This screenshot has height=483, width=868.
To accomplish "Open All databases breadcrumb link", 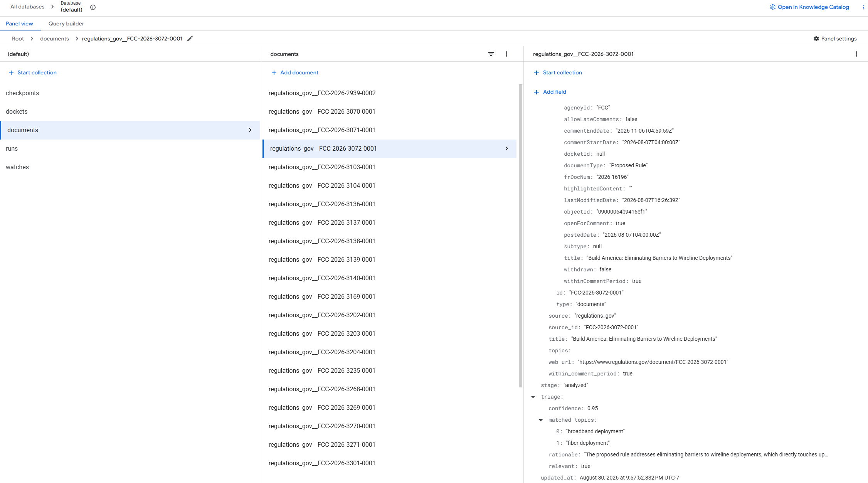I will coord(27,7).
